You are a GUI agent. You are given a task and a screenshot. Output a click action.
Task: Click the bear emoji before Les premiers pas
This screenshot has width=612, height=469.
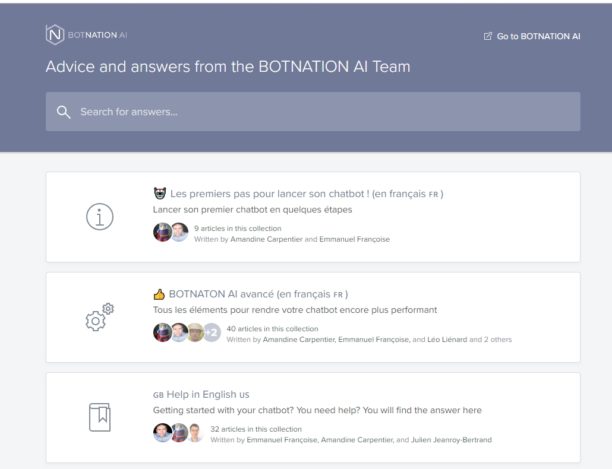pos(160,193)
